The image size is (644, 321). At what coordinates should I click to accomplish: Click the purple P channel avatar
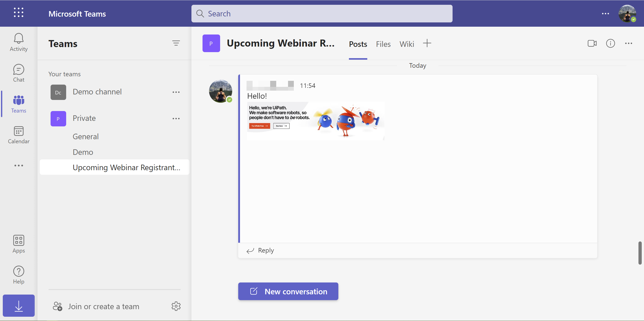pos(211,43)
